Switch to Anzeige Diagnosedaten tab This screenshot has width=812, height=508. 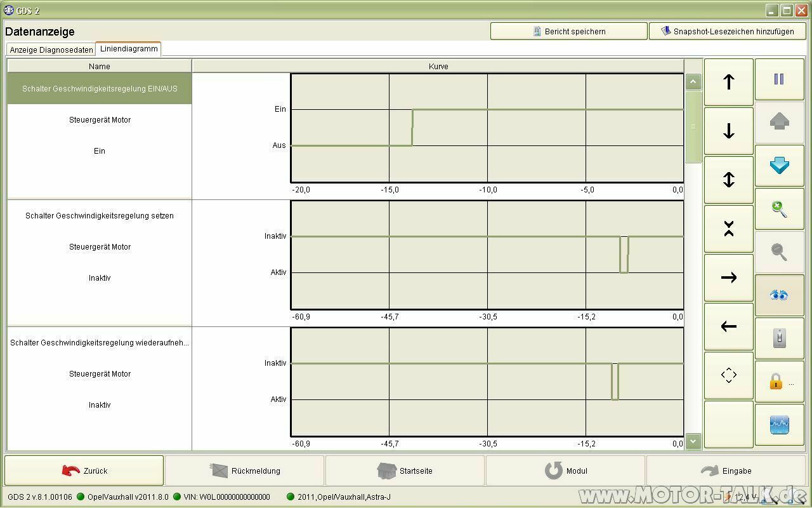(51, 50)
